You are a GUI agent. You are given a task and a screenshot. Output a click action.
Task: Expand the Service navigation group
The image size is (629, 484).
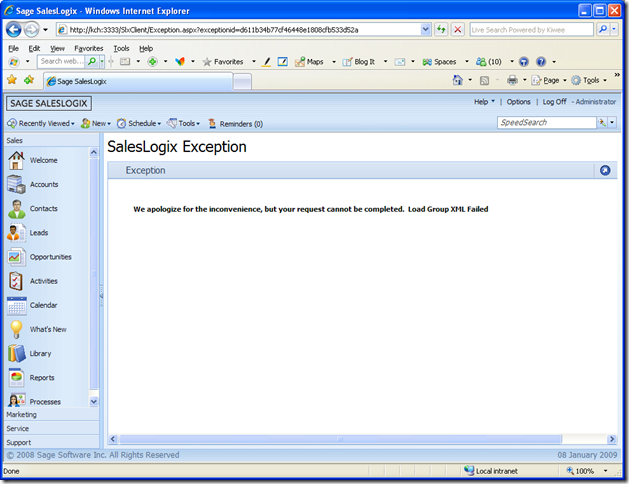52,428
